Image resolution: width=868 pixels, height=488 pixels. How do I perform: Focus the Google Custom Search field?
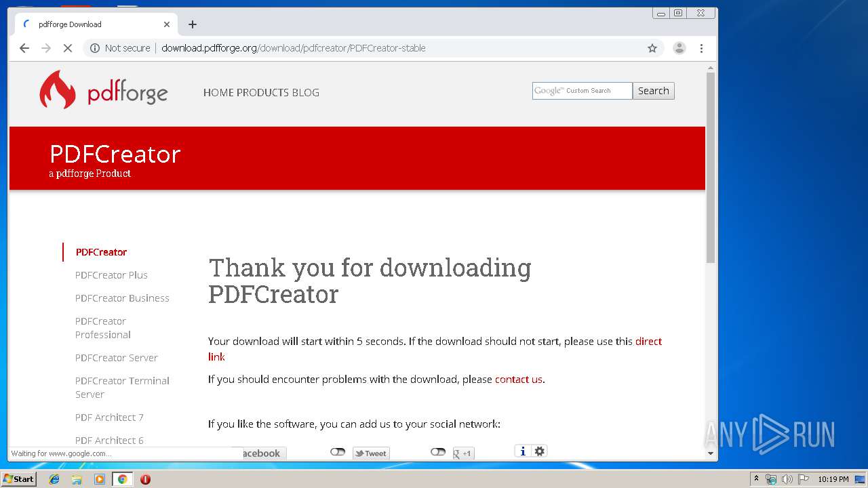click(x=583, y=91)
